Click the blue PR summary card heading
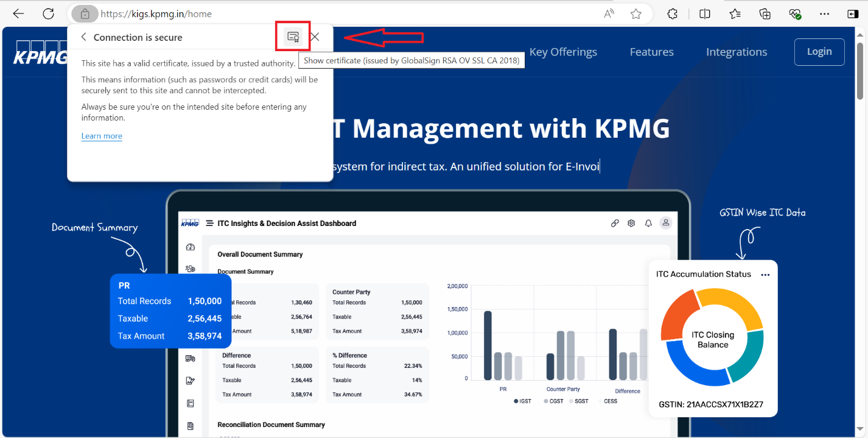 tap(124, 285)
